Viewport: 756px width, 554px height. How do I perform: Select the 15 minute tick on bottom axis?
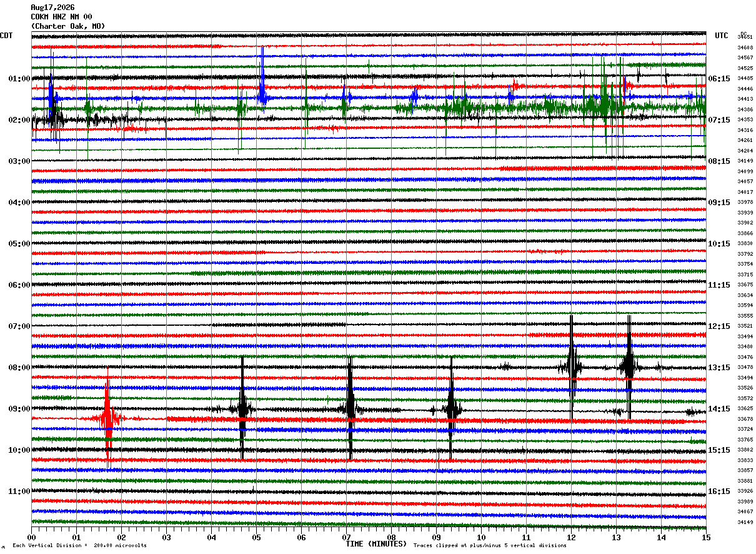(x=705, y=537)
